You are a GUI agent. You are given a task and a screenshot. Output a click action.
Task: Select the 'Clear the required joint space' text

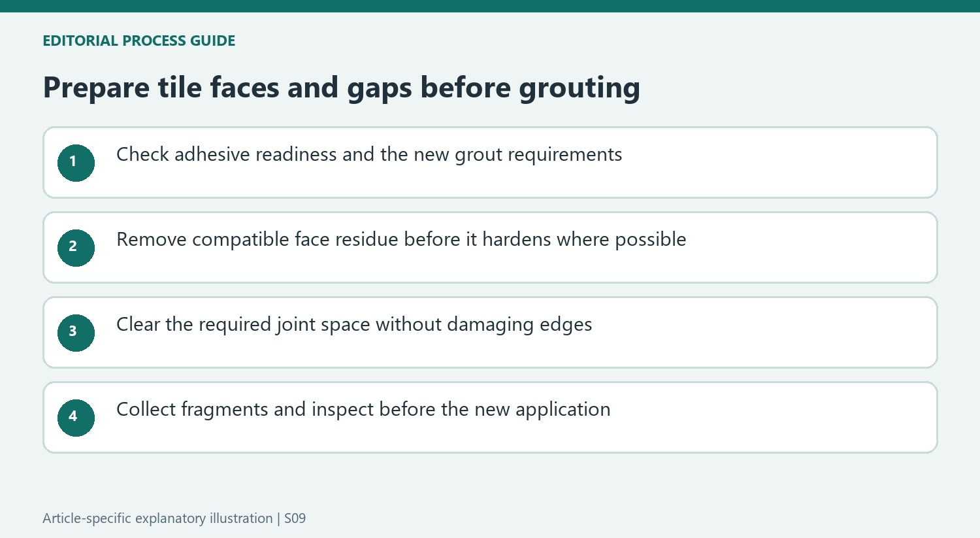(x=354, y=325)
